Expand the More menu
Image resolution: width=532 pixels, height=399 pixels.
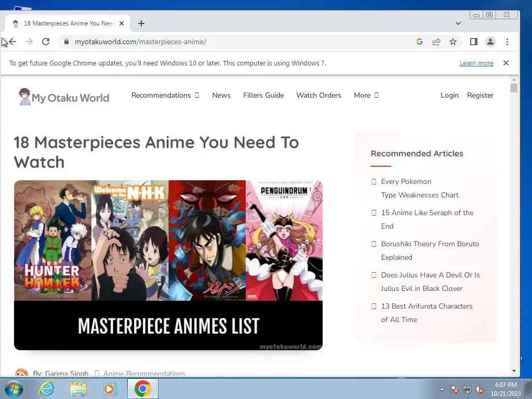(366, 96)
